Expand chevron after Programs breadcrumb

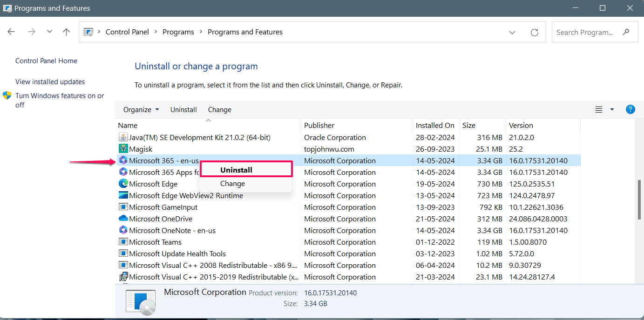201,32
